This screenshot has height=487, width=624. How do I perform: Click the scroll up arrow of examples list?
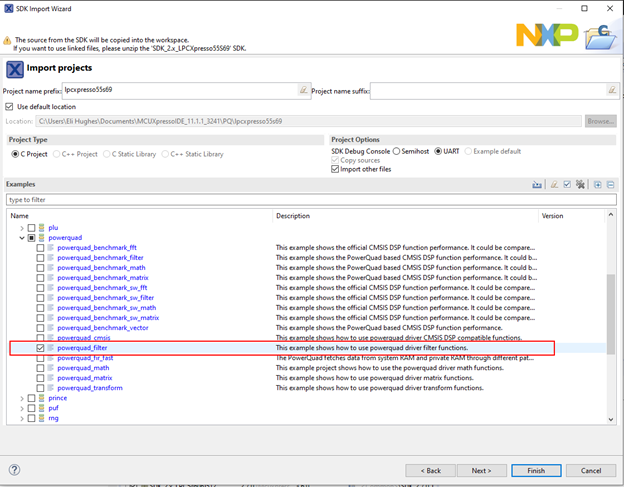click(610, 215)
